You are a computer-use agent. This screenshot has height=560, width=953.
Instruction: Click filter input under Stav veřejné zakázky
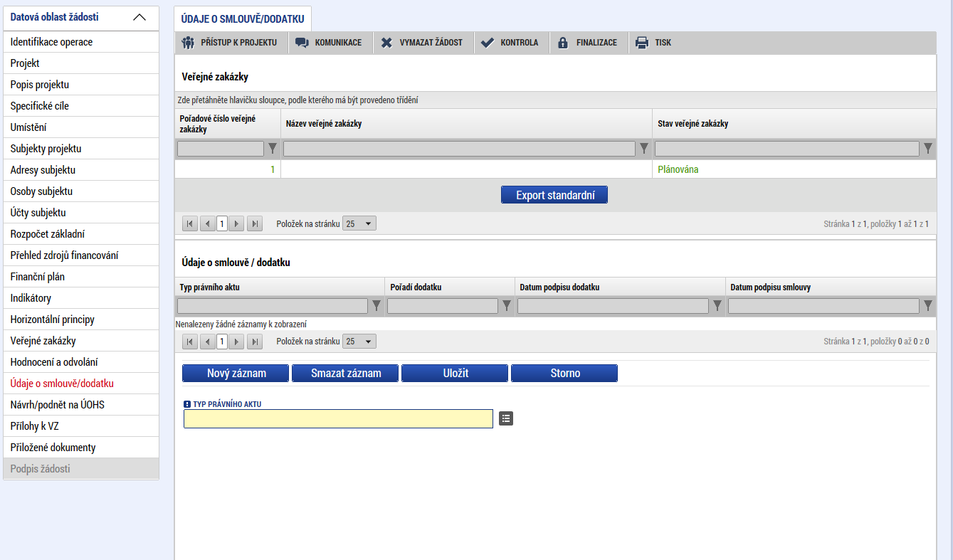787,149
